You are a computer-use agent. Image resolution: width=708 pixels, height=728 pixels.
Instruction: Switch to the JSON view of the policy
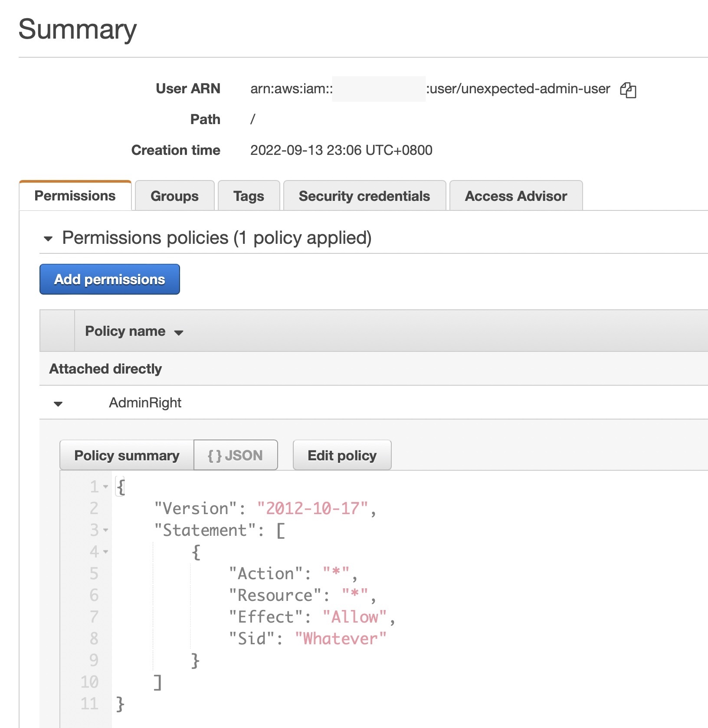pos(236,455)
